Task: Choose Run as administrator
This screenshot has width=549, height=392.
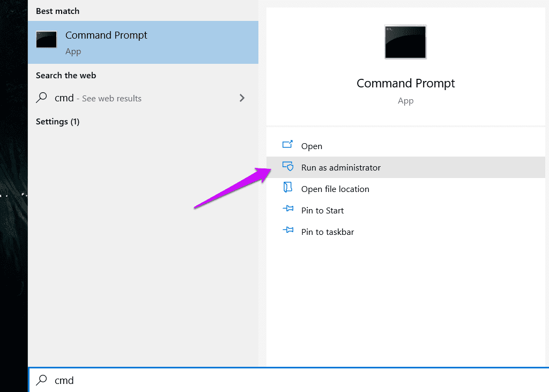Action: pos(405,167)
